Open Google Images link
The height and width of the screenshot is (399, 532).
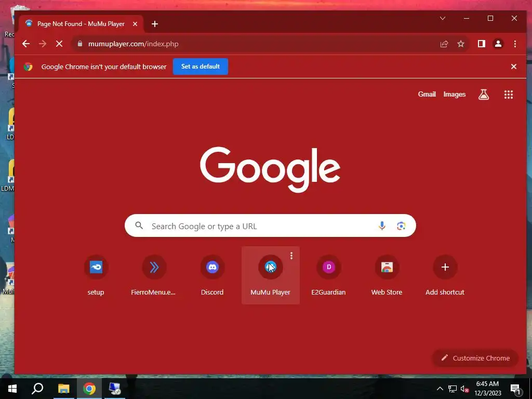pyautogui.click(x=454, y=95)
